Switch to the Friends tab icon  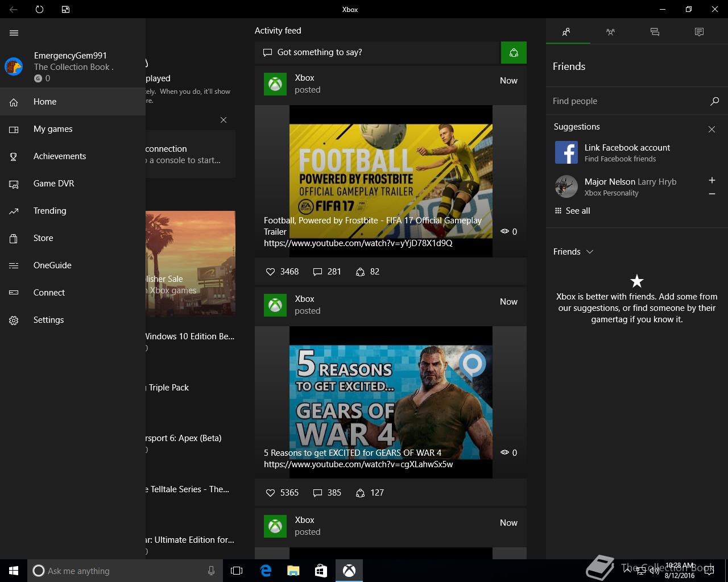(566, 32)
